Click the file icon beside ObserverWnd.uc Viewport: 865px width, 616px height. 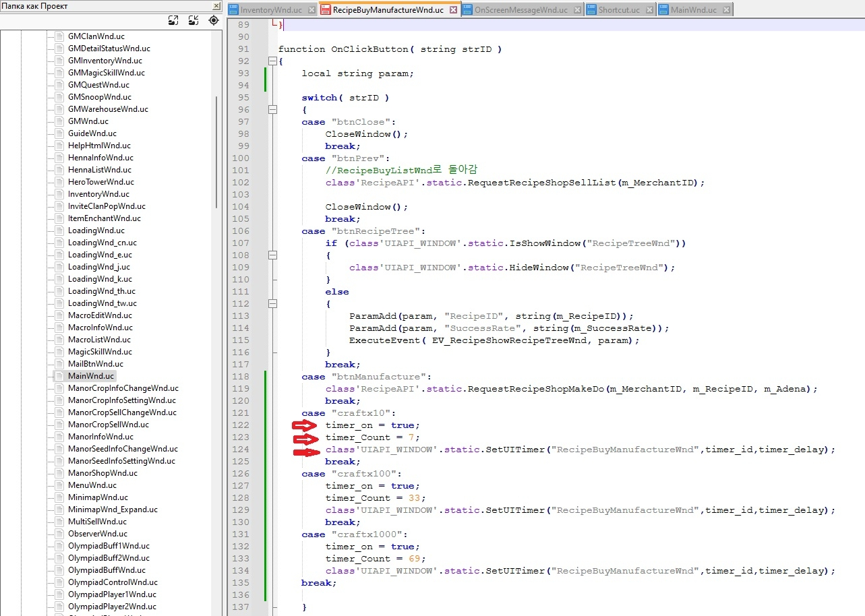59,534
